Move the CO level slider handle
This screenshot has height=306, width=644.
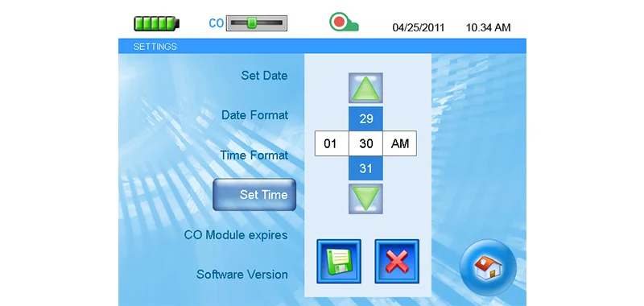[251, 23]
